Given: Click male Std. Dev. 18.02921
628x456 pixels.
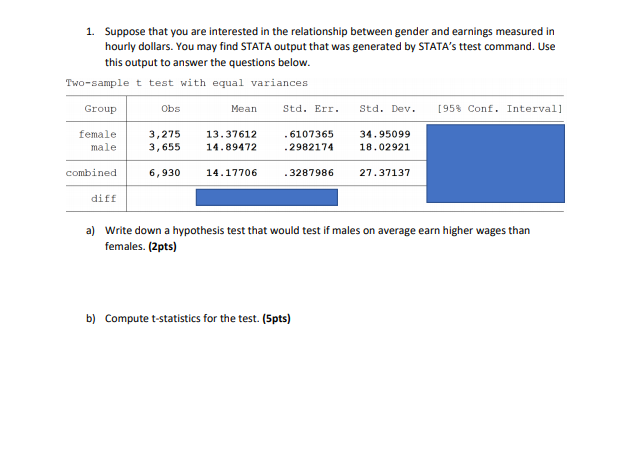Looking at the screenshot, I should pyautogui.click(x=385, y=147).
